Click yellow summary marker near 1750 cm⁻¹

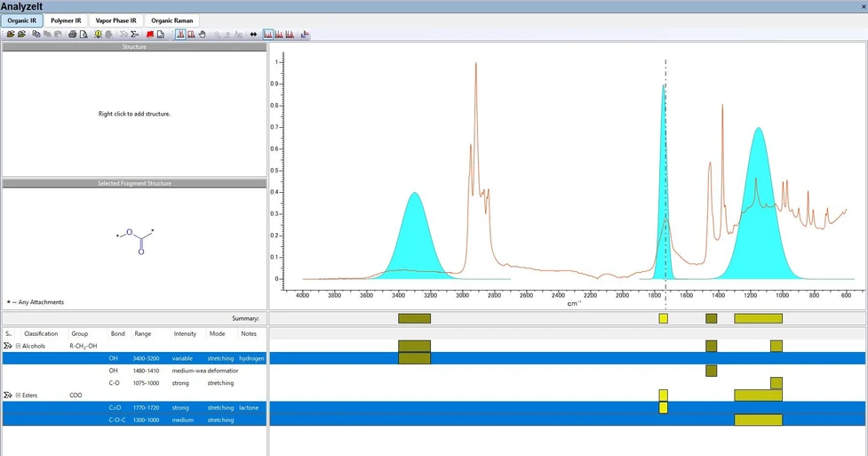click(x=663, y=318)
